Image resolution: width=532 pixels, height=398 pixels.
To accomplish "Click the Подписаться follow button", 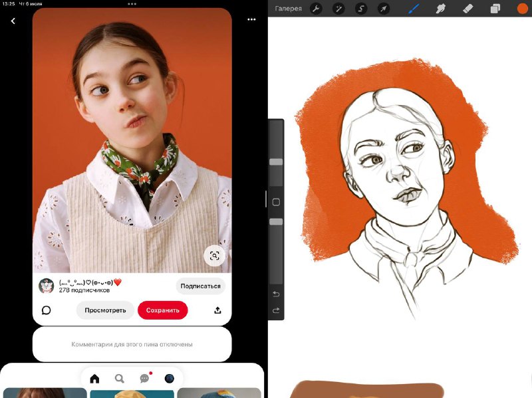I will [x=200, y=286].
